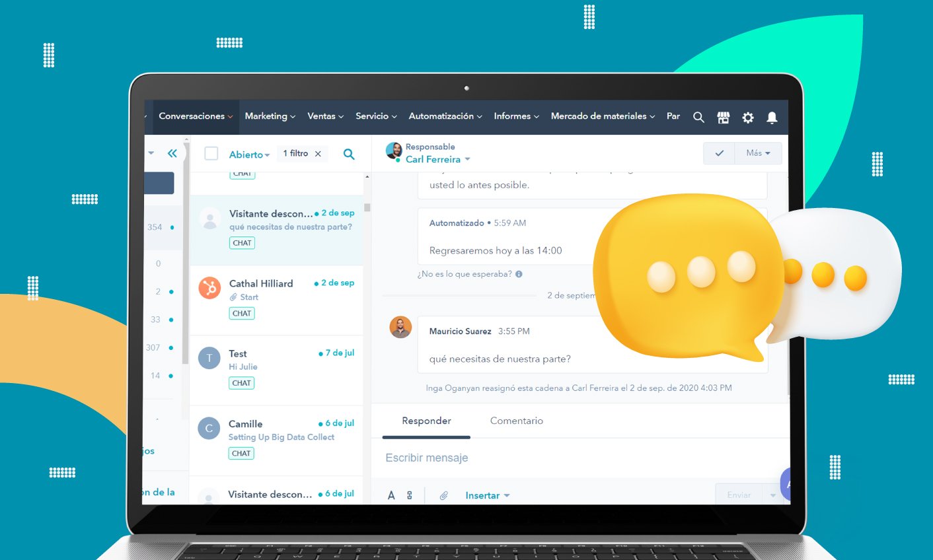Click the Regresaremos hoy a las 14:00 message

point(496,251)
